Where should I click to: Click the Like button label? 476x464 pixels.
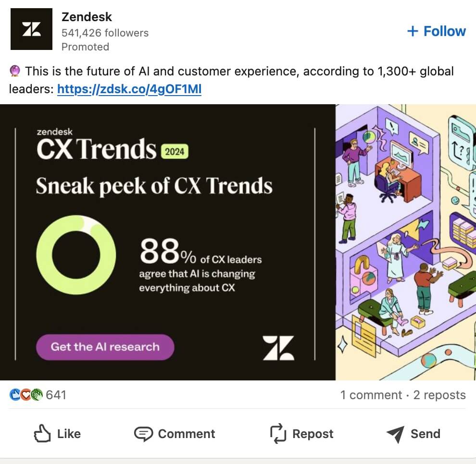tap(69, 434)
